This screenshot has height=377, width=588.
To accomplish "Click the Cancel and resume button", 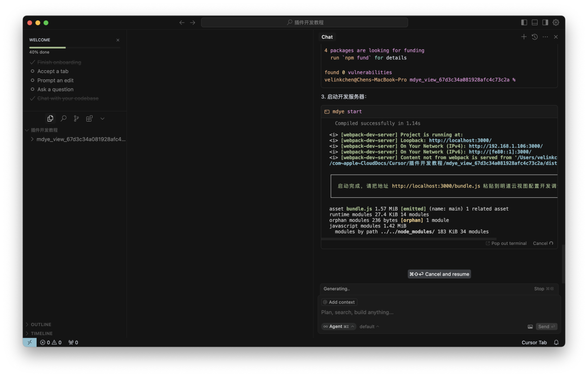I will point(439,274).
